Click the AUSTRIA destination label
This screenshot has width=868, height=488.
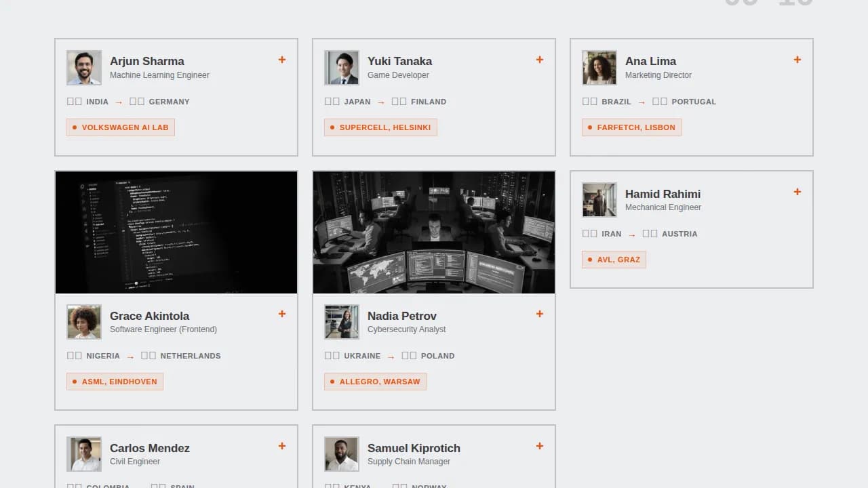(x=679, y=234)
